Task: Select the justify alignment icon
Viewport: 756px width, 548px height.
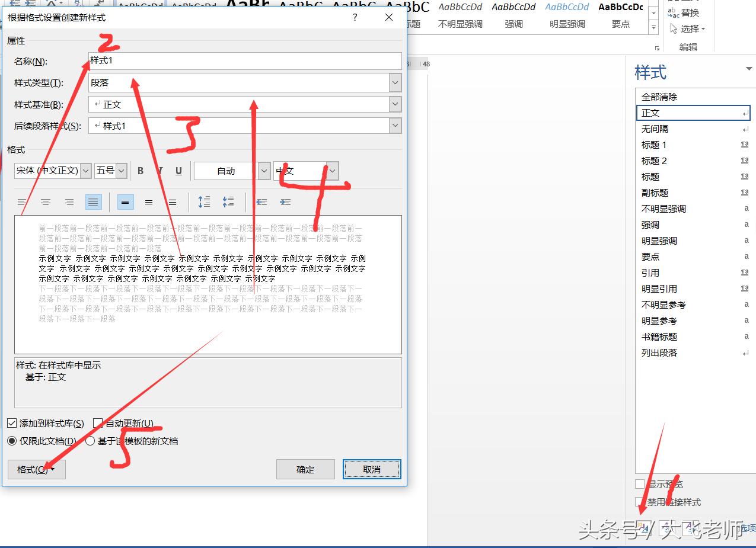Action: click(x=93, y=201)
